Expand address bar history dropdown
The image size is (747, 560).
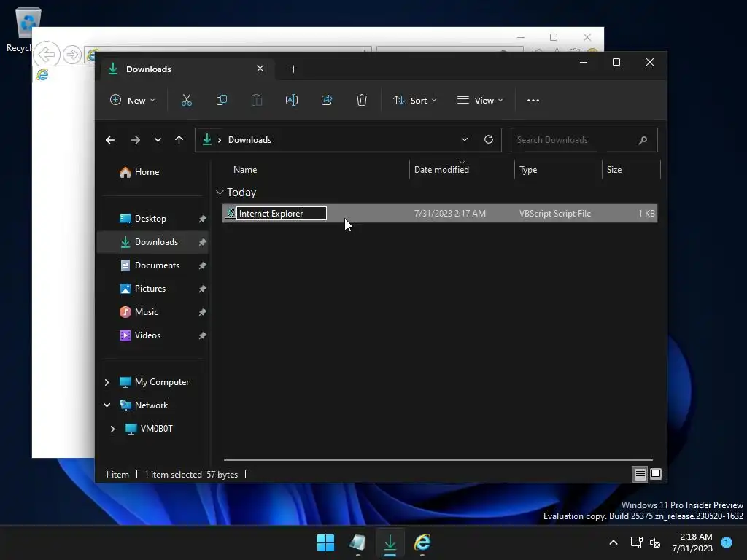pyautogui.click(x=465, y=139)
